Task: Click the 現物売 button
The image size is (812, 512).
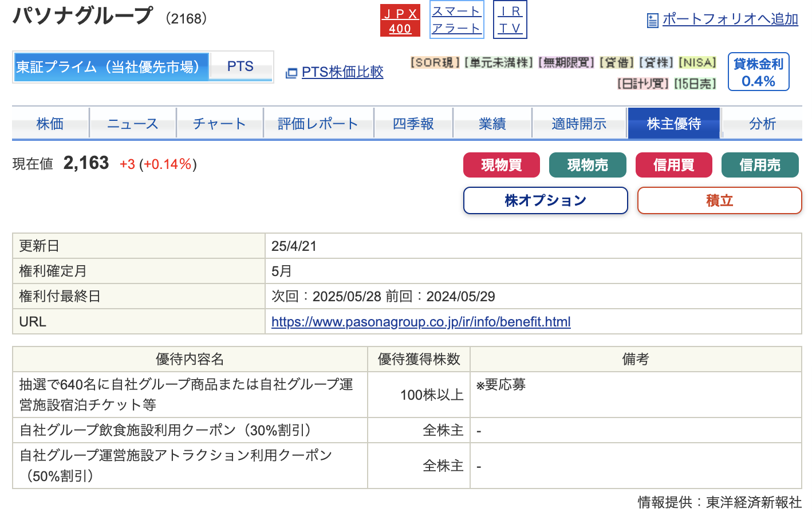Action: tap(588, 165)
